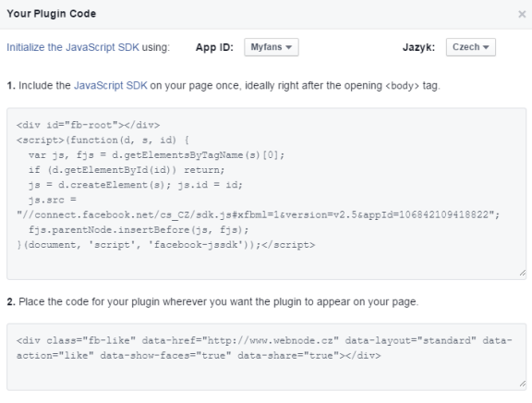Click the fb-root div line in SDK code
Viewport: 532px width, 403px height.
click(89, 126)
